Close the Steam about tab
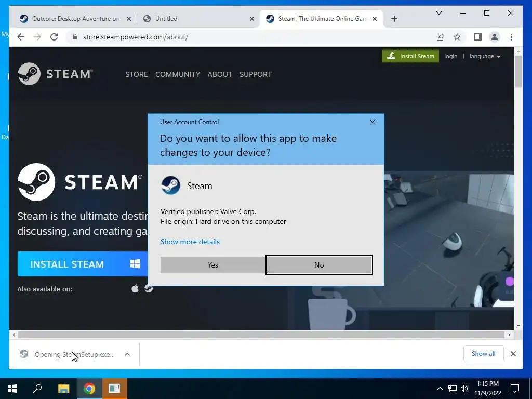532x399 pixels. point(375,19)
